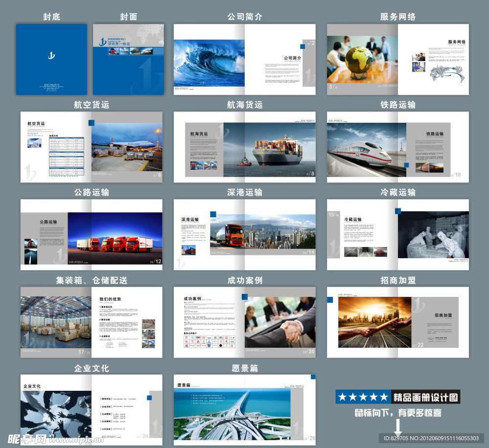
Task: Open the high-speed train 铁路运输 spread
Action: coord(397,147)
